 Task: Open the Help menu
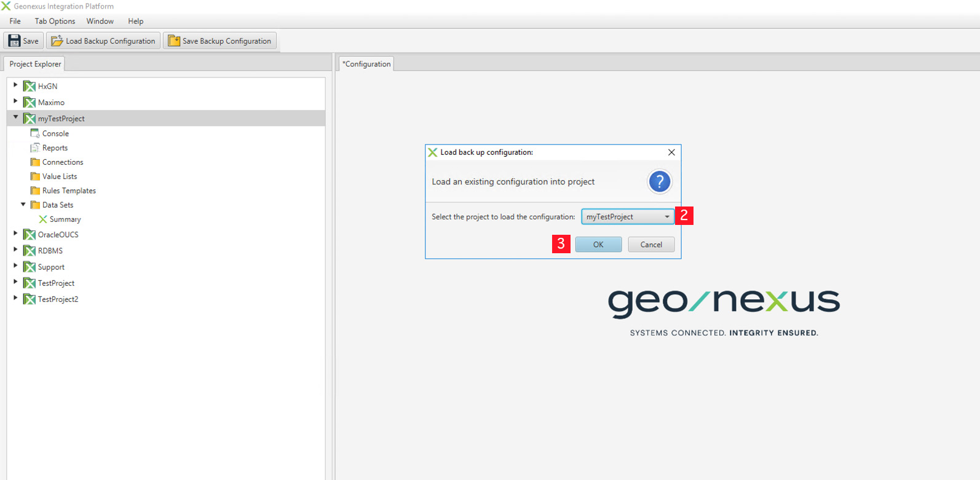pyautogui.click(x=135, y=21)
